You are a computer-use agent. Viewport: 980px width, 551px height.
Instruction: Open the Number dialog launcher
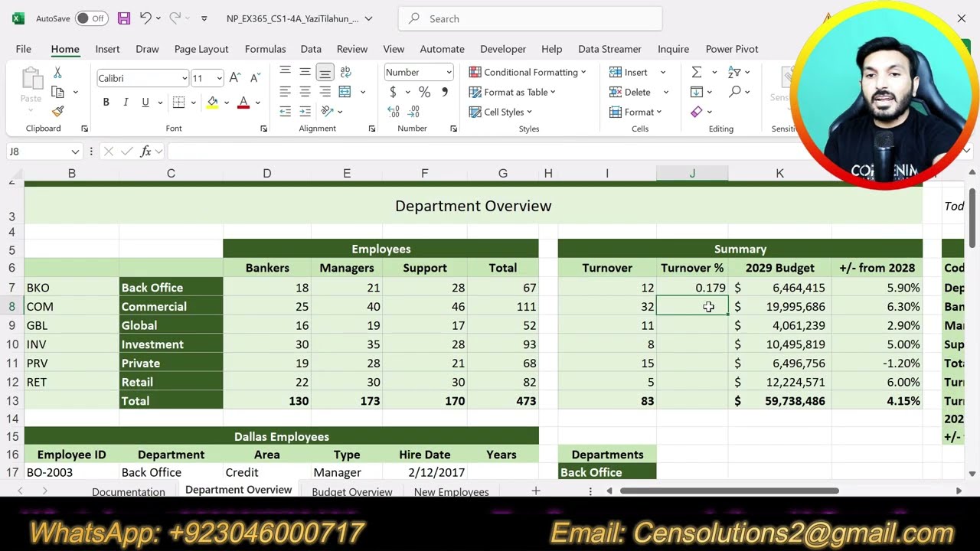coord(453,129)
